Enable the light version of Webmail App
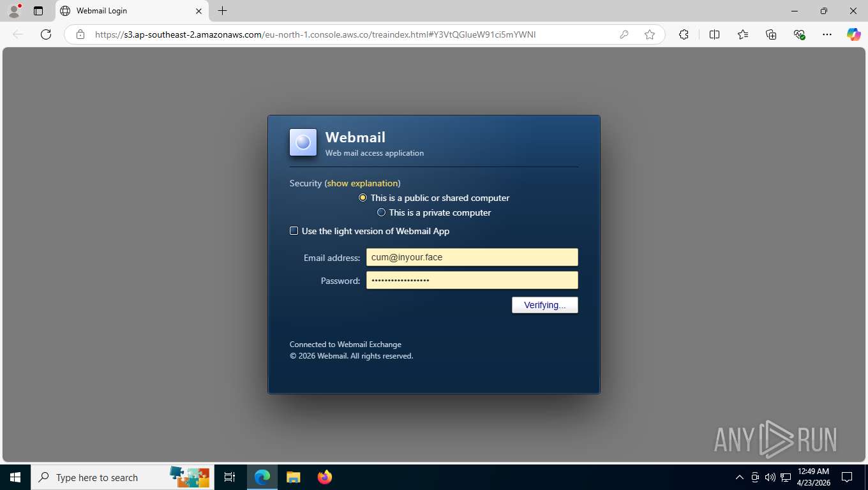Image resolution: width=868 pixels, height=490 pixels. 294,231
